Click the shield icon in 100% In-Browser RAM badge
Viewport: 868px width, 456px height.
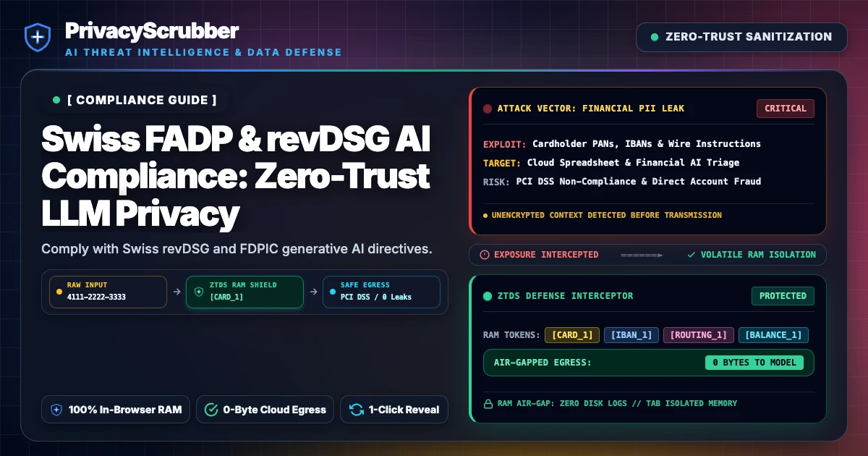pyautogui.click(x=56, y=410)
